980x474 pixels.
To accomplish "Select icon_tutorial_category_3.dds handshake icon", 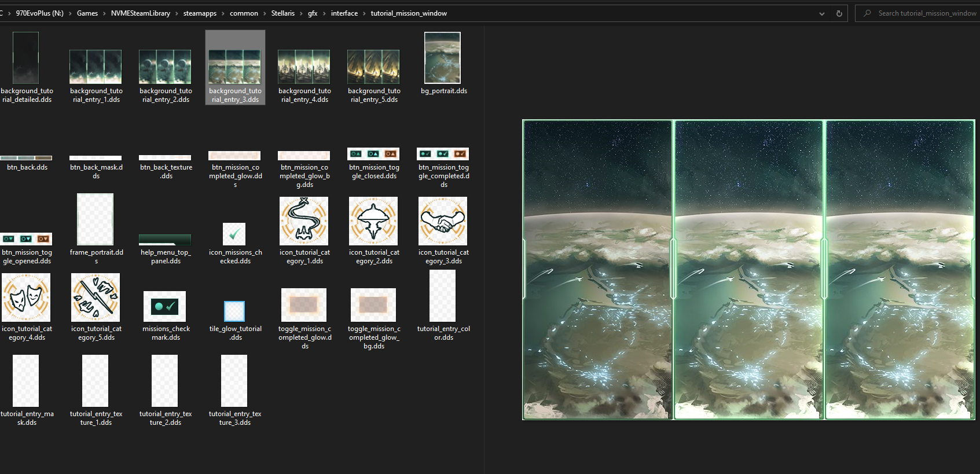I will pos(443,221).
